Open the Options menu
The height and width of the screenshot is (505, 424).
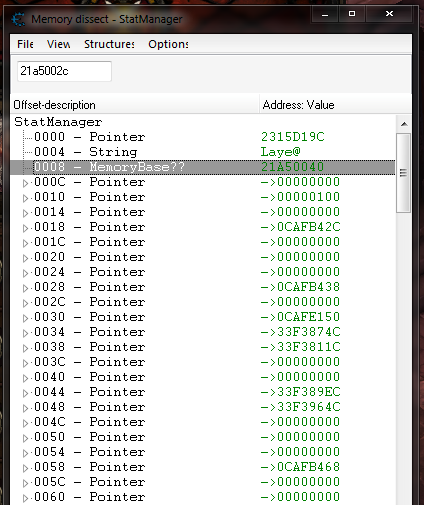tap(168, 44)
